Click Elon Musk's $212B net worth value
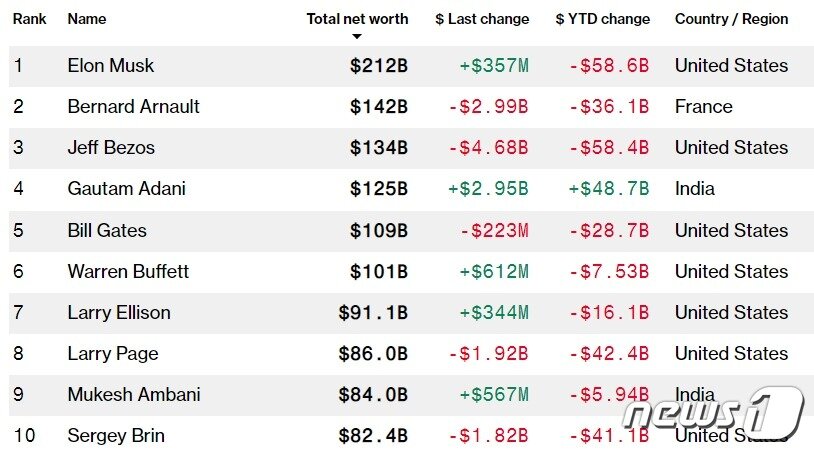 (378, 66)
